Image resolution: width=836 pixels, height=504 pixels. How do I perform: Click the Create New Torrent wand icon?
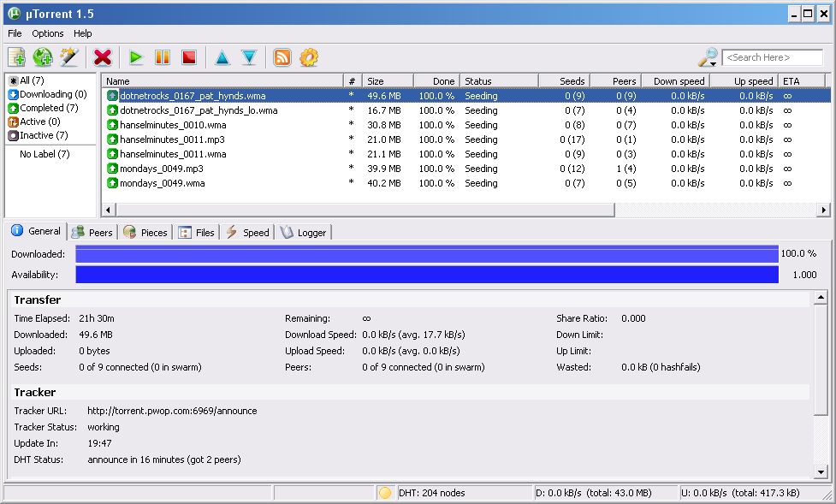click(x=69, y=57)
